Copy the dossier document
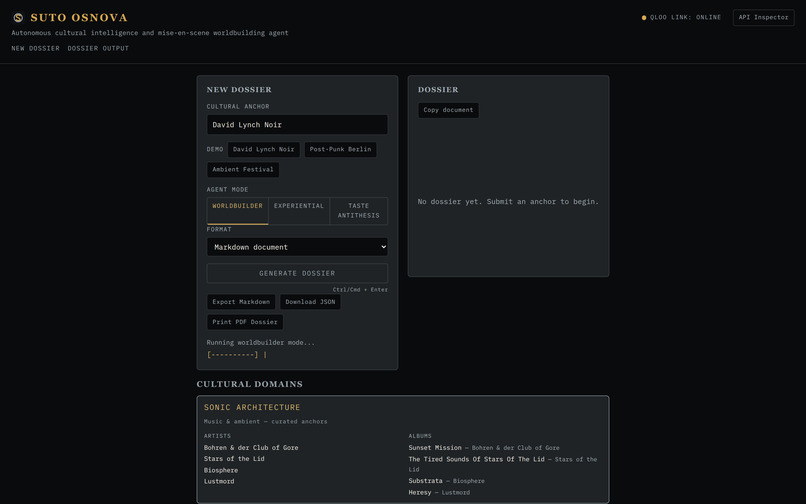Viewport: 806px width, 504px height. coord(448,110)
